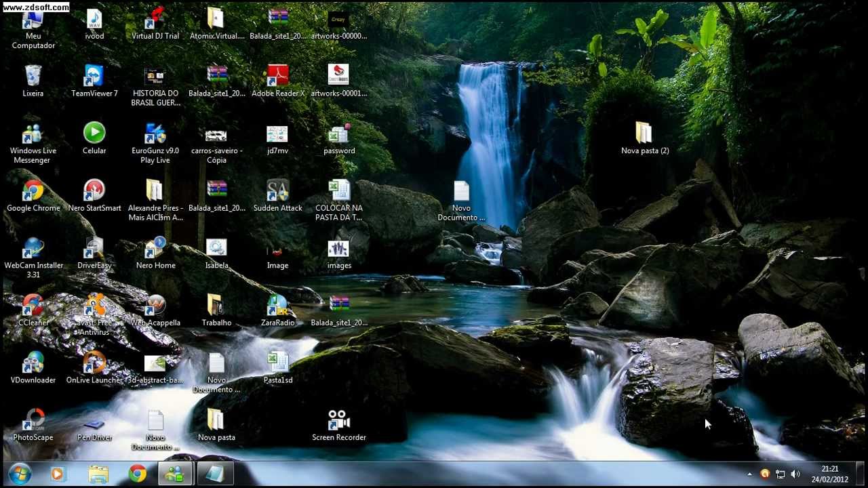Open the Meu Computador desktop icon

33,29
